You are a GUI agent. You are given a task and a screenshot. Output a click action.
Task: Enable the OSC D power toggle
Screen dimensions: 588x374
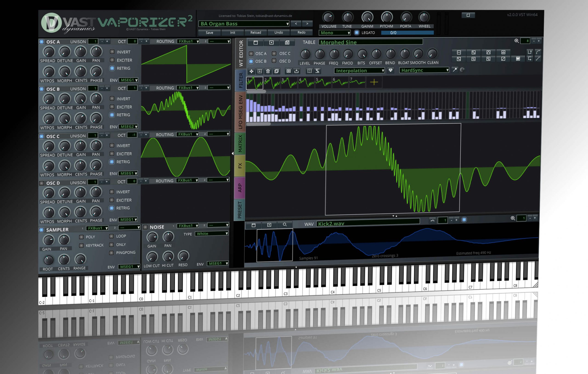[x=42, y=183]
